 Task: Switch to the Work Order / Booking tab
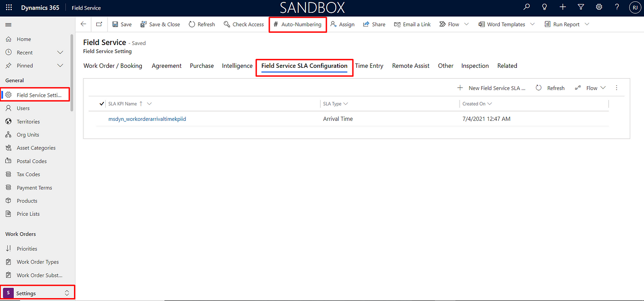[x=113, y=66]
